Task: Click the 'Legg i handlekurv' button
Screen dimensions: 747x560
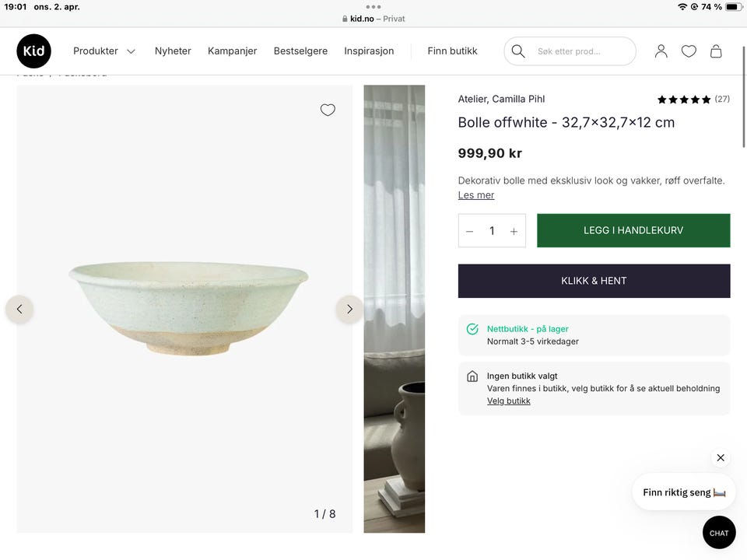Action: coord(633,230)
